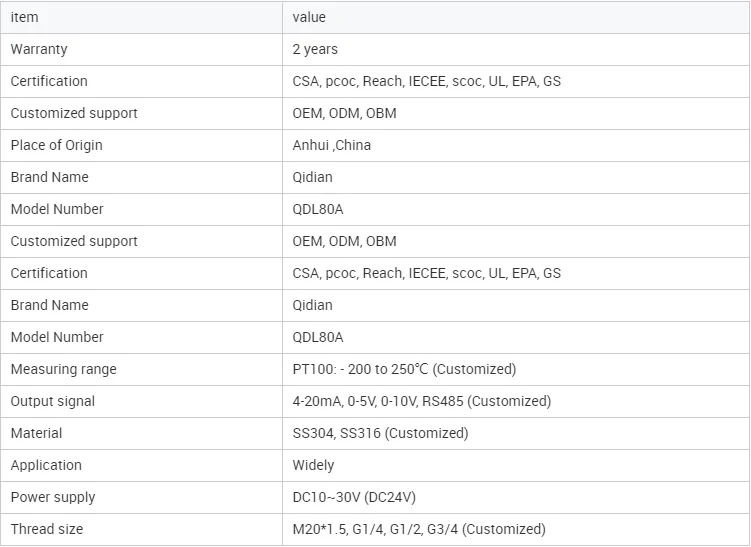Click the Power supply label cell
The image size is (751, 547).
(53, 497)
